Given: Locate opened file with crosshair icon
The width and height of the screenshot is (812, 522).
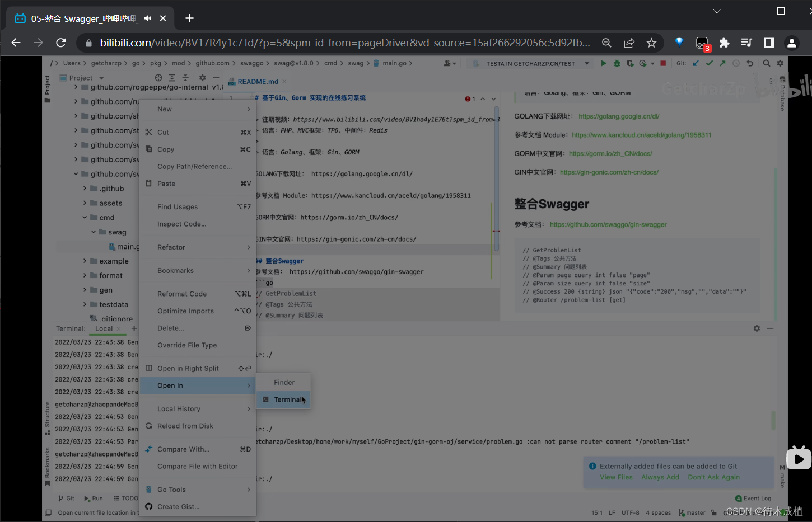Looking at the screenshot, I should pos(158,78).
